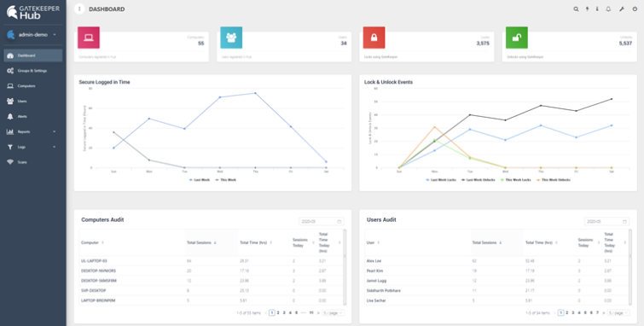
Task: Click the Siddharth Potbhare user row
Action: (496, 291)
